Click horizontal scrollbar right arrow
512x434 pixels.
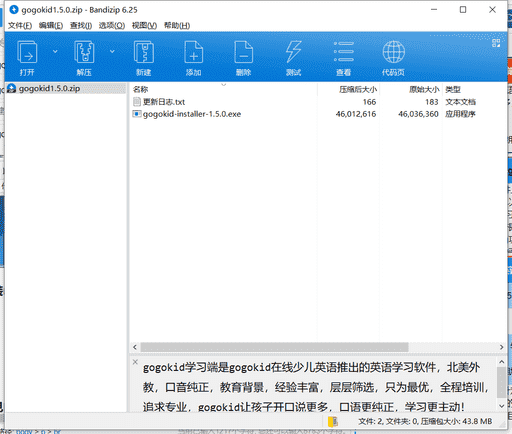point(501,347)
